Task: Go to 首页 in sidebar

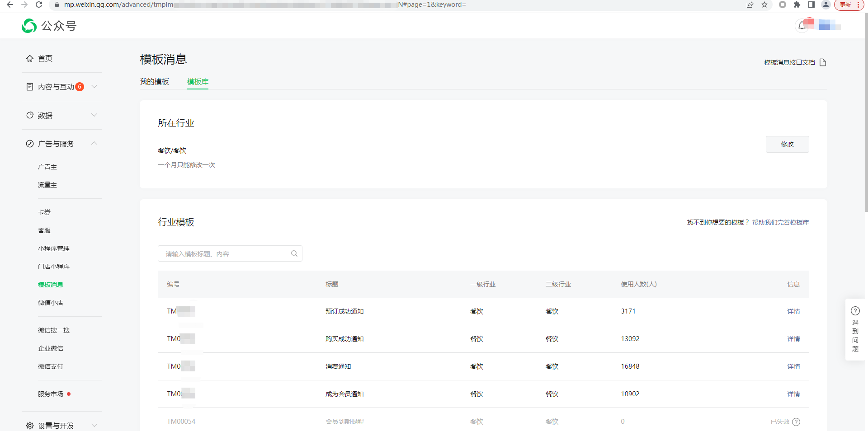Action: (x=45, y=58)
